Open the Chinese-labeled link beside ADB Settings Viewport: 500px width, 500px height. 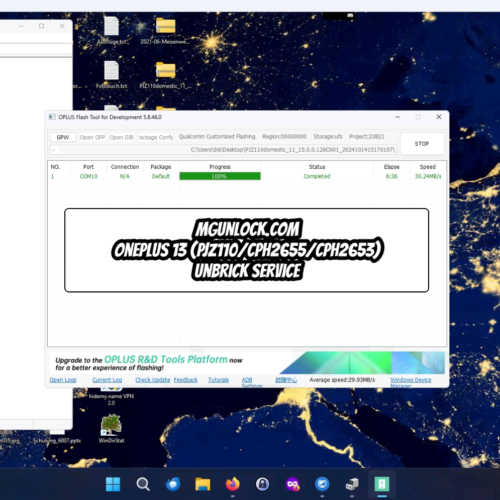[x=286, y=380]
